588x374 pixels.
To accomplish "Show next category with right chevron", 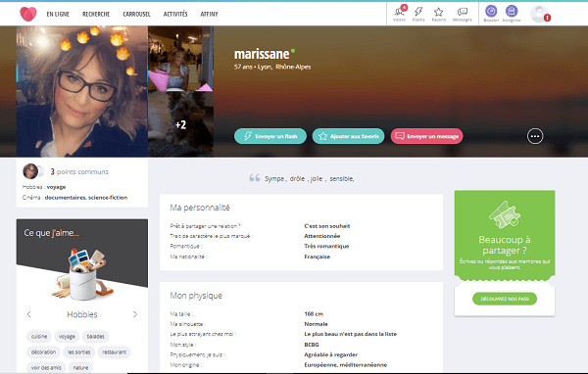I will [135, 314].
